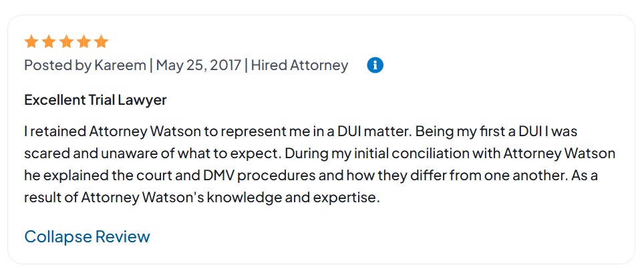
Task: Select the third rating star
Action: pos(65,42)
